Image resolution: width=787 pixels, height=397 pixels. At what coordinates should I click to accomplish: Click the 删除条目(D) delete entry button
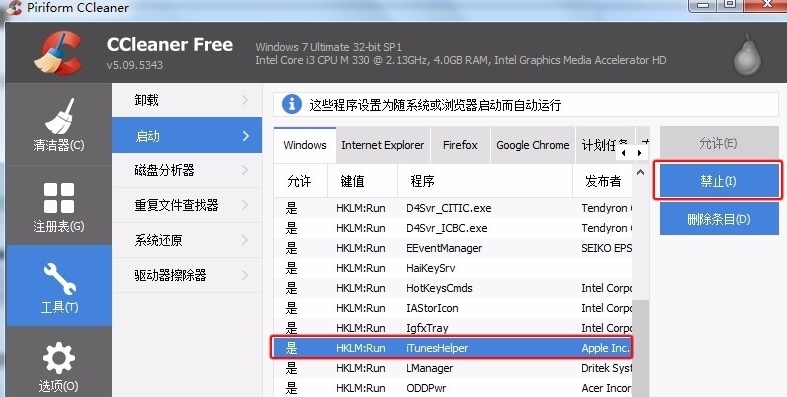click(719, 219)
